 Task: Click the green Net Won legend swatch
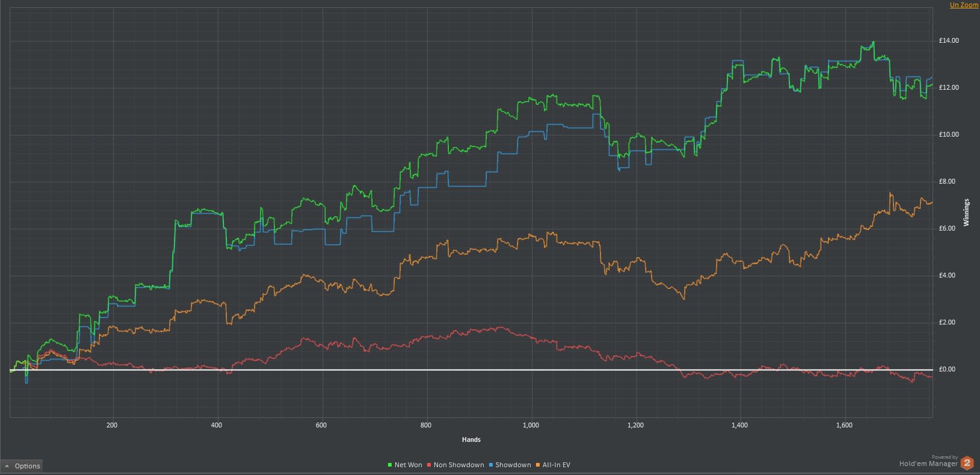point(390,465)
